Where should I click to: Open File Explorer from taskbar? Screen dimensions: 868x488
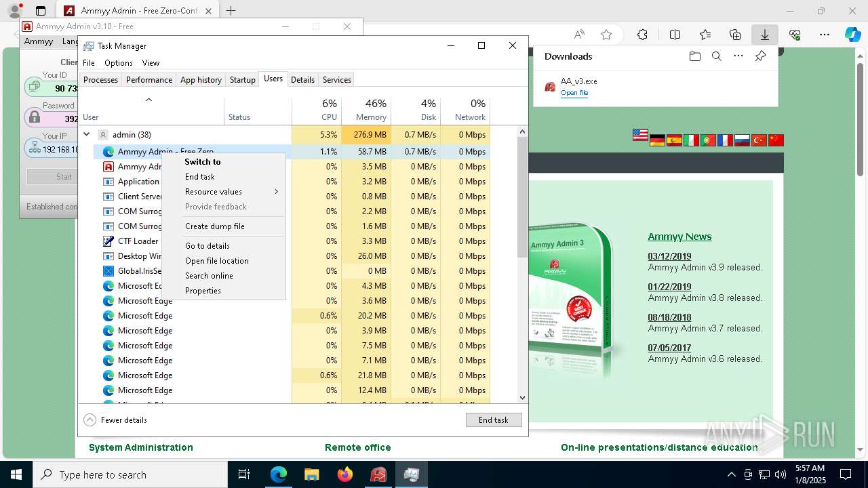click(311, 474)
